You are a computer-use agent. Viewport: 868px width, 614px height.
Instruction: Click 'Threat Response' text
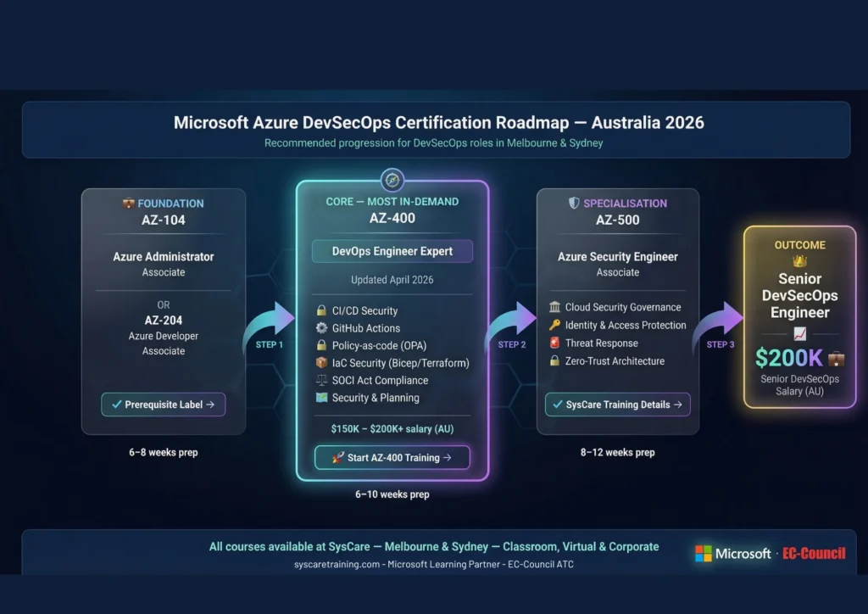point(601,343)
